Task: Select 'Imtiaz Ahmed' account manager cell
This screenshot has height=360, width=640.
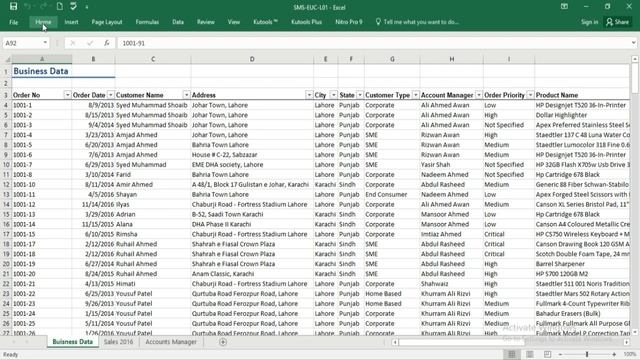Action: 451,234
